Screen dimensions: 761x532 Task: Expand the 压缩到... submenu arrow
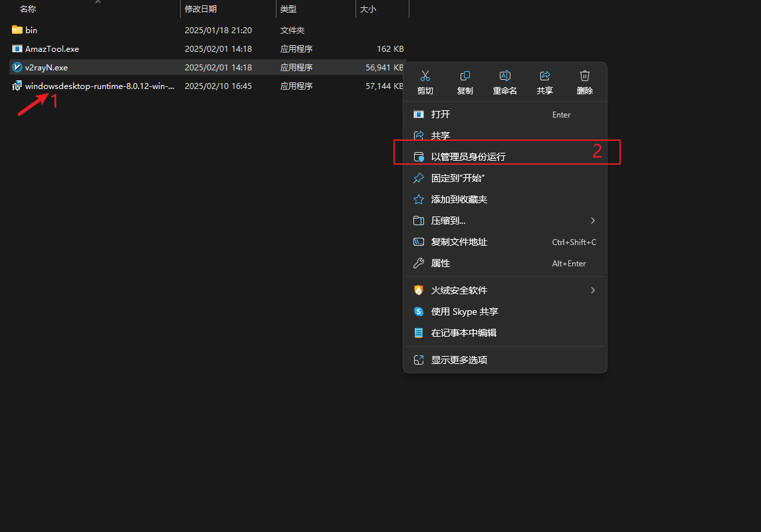point(593,221)
